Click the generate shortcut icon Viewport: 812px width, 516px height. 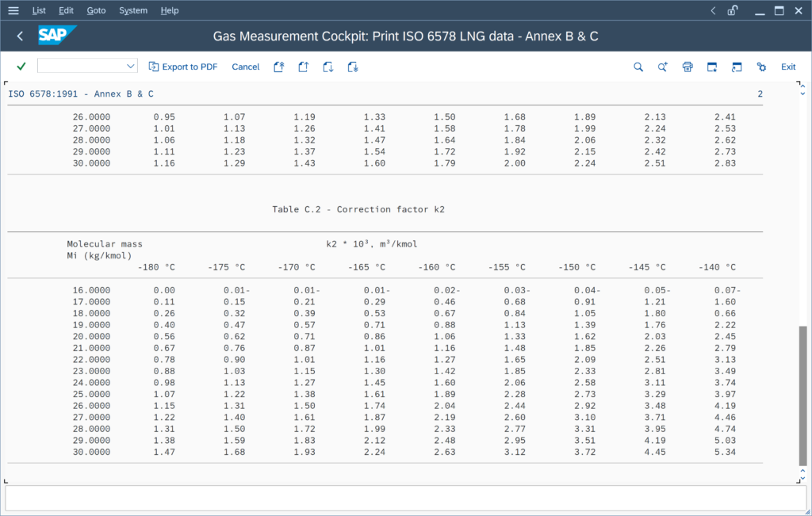coord(737,67)
